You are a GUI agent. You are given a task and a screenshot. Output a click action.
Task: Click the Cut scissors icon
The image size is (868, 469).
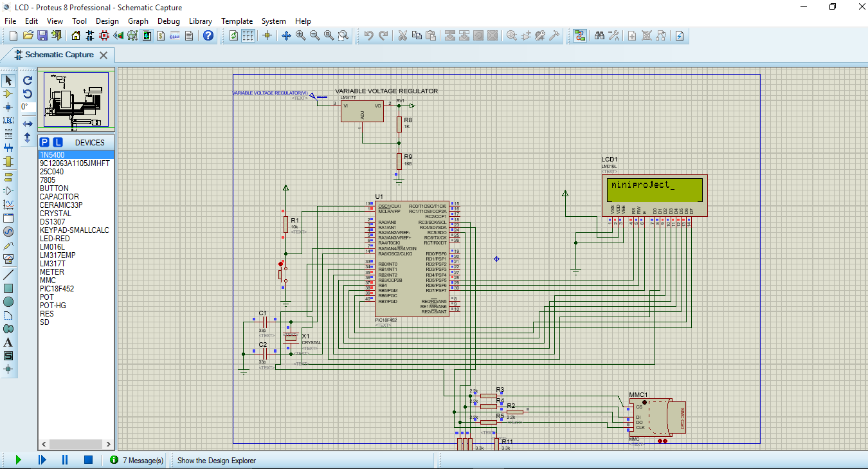(x=402, y=35)
